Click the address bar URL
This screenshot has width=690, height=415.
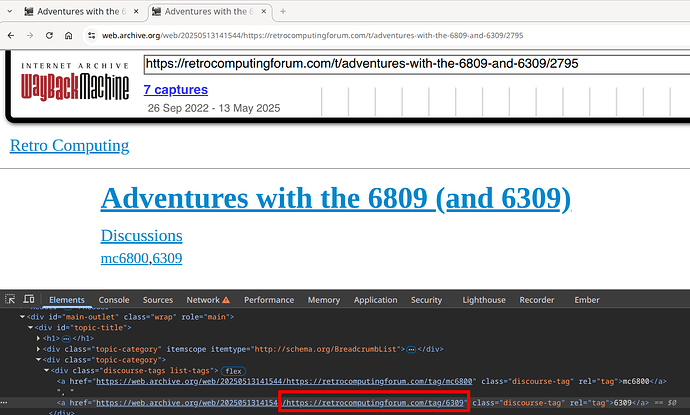(x=312, y=36)
